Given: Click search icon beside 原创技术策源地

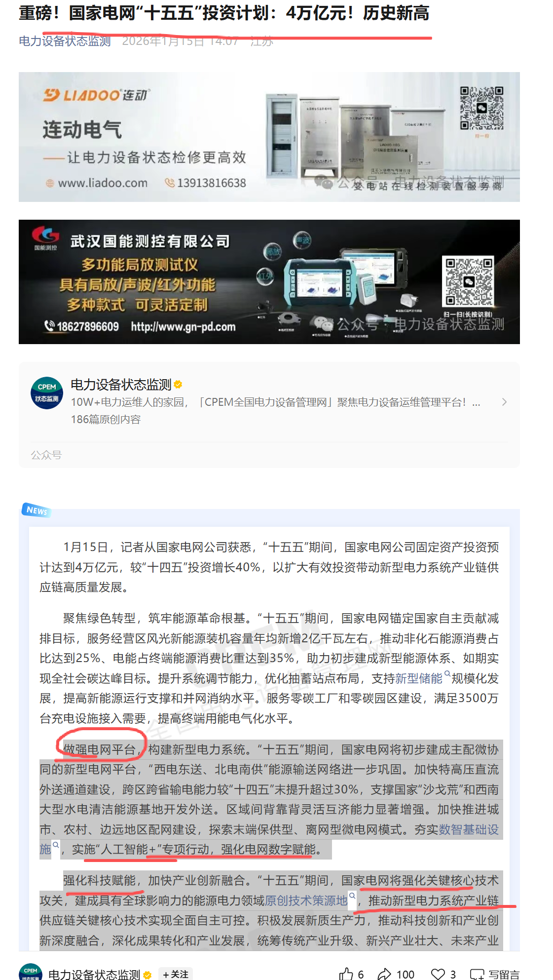Looking at the screenshot, I should pos(352,896).
